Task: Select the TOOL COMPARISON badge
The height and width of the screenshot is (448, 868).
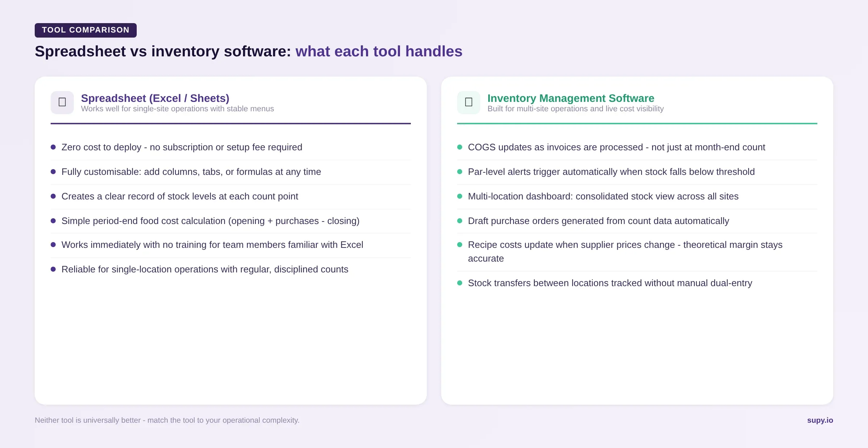Action: 85,30
